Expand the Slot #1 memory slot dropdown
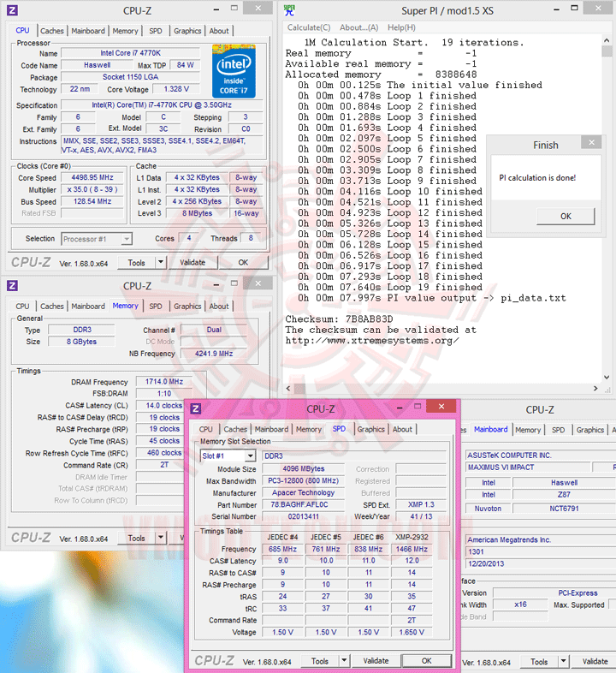 (x=250, y=456)
